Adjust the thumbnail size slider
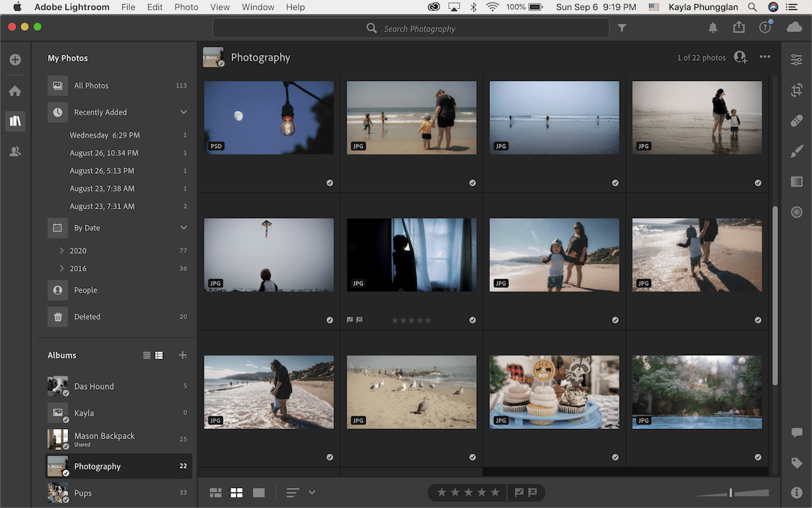Screen dimensions: 812x508 pyautogui.click(x=731, y=493)
